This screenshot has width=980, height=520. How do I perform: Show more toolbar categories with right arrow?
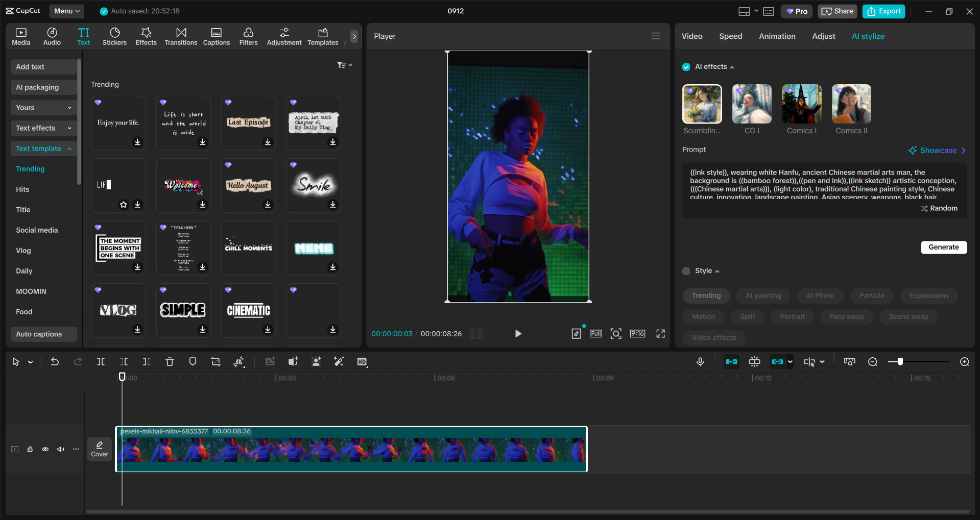click(354, 36)
